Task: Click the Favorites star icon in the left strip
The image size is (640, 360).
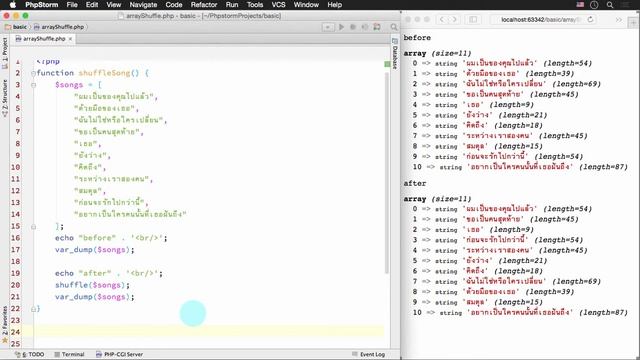Action: [x=5, y=340]
